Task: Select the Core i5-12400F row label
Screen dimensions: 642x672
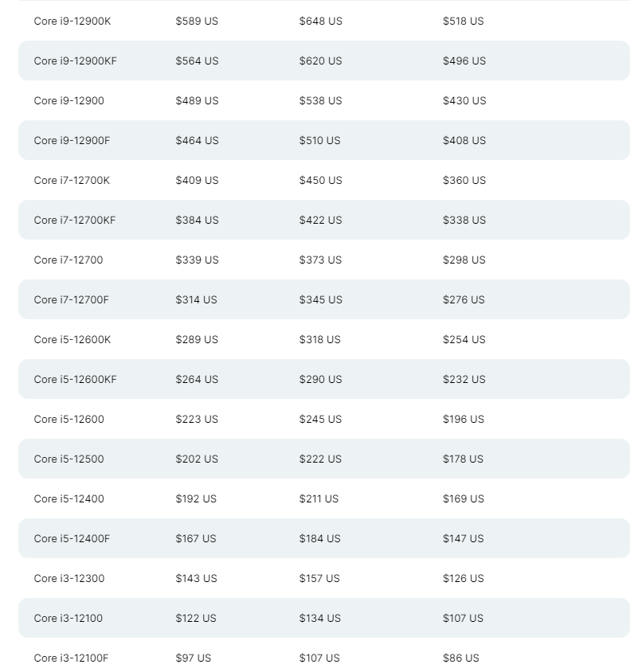Action: click(x=72, y=539)
